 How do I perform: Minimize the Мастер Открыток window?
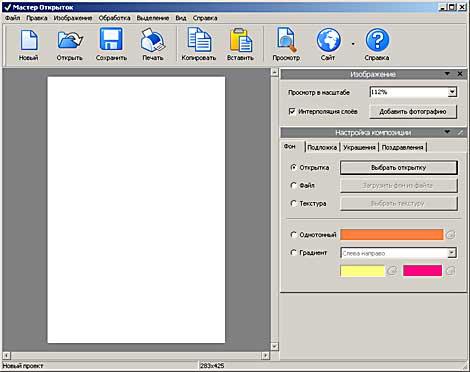(x=443, y=7)
